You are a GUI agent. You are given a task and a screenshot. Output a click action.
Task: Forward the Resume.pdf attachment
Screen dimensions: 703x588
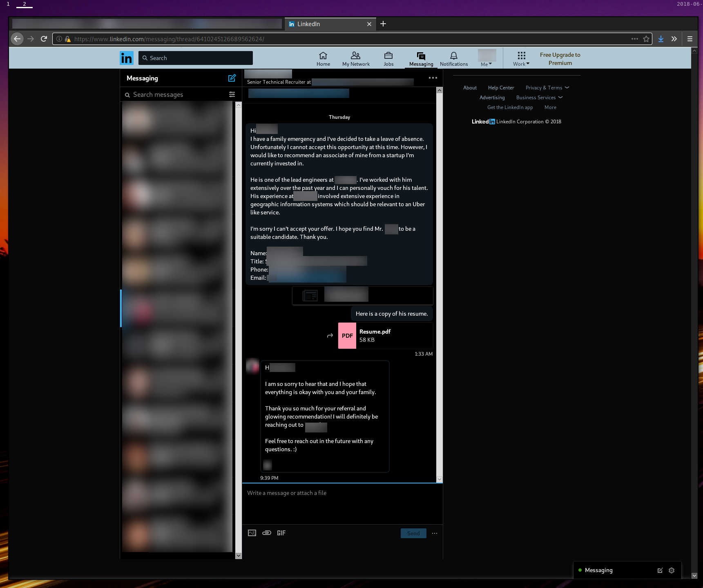pyautogui.click(x=330, y=336)
